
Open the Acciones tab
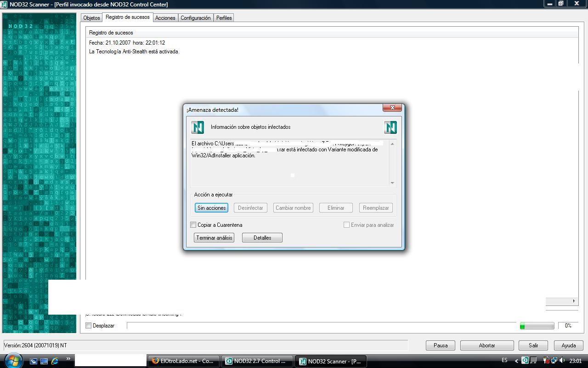(x=165, y=18)
